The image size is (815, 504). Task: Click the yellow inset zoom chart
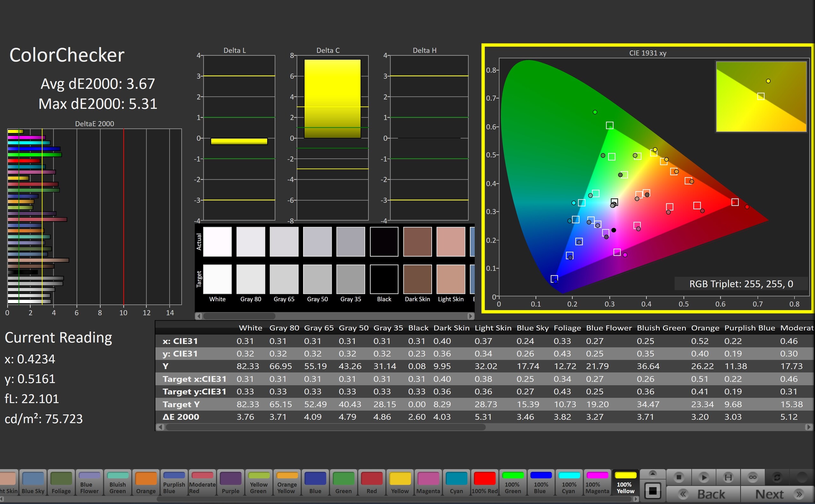[761, 97]
